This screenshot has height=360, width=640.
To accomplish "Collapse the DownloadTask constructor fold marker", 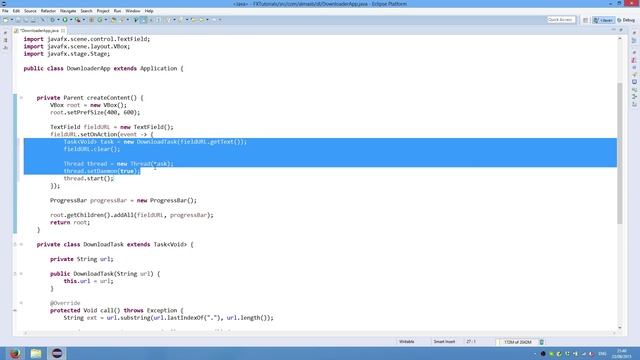I will click(21, 274).
